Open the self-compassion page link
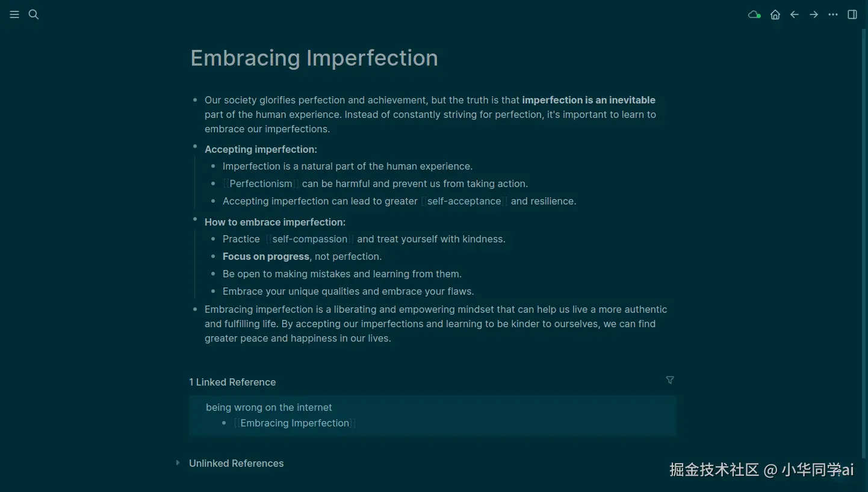The width and height of the screenshot is (868, 492). click(310, 239)
